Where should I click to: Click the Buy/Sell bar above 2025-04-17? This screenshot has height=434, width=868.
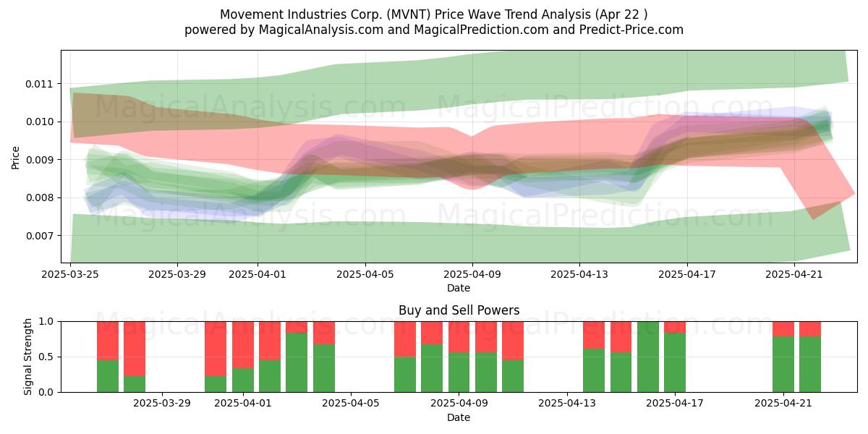(x=675, y=357)
